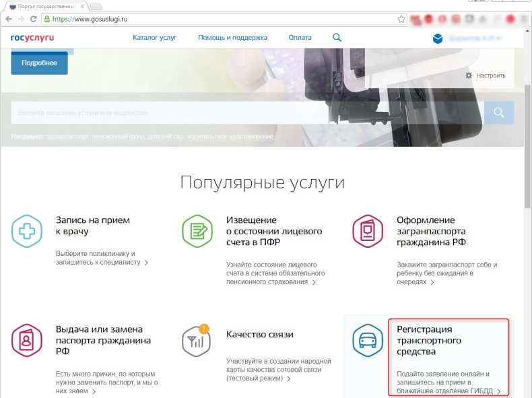Click the signal quality bars icon
The height and width of the screenshot is (398, 532).
click(x=197, y=341)
